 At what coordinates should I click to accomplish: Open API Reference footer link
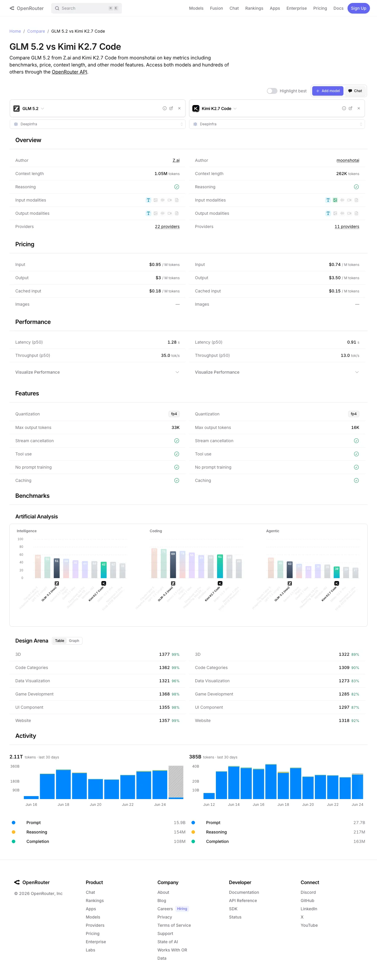click(x=243, y=901)
